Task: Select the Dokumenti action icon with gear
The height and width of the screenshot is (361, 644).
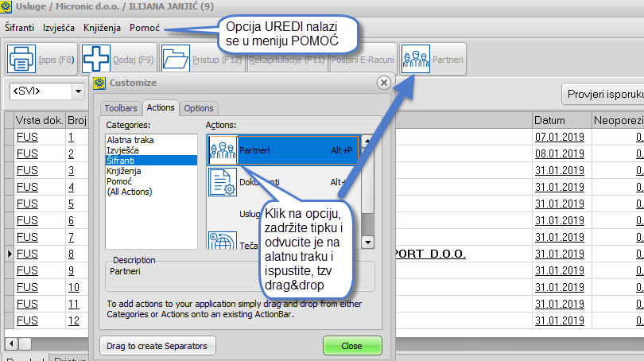Action: point(223,182)
